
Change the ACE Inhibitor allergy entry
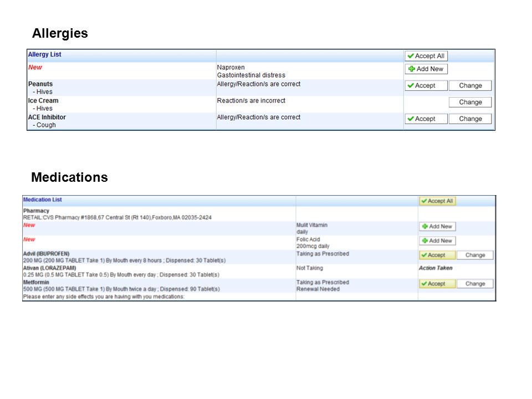470,119
